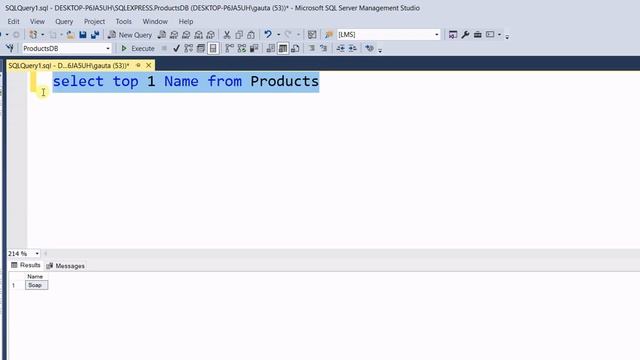This screenshot has height=360, width=640.
Task: Expand the Undo history dropdown arrow
Action: tap(279, 35)
